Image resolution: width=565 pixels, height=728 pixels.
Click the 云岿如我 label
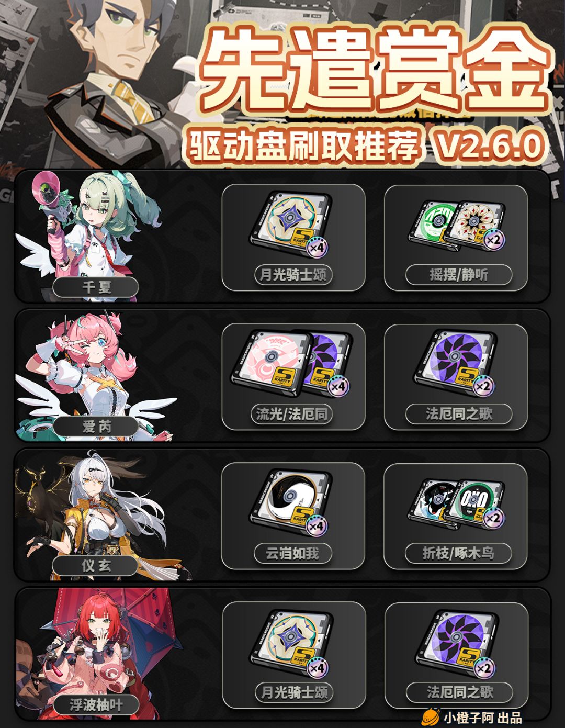coord(292,553)
